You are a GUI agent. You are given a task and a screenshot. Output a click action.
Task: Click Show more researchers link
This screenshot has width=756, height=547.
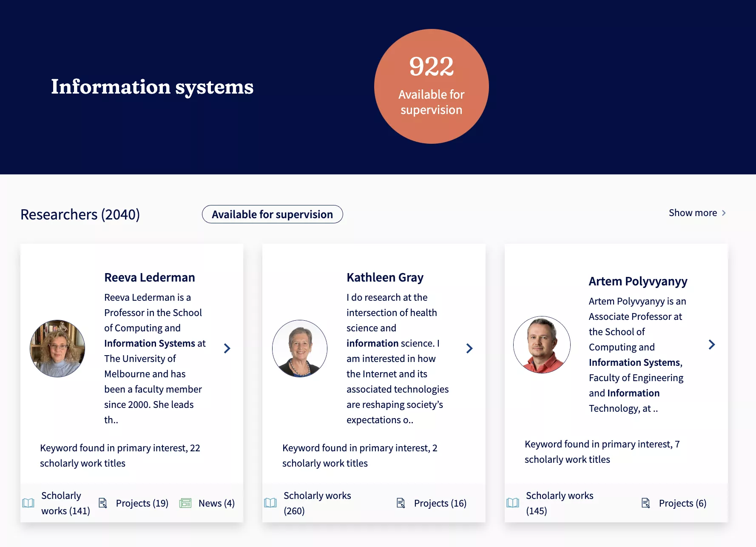[697, 213]
